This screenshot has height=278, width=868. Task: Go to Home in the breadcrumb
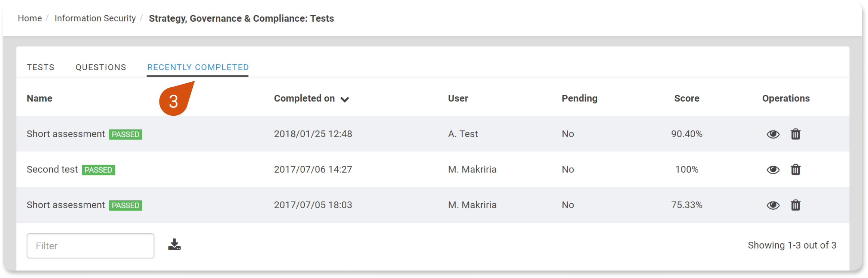click(x=30, y=18)
